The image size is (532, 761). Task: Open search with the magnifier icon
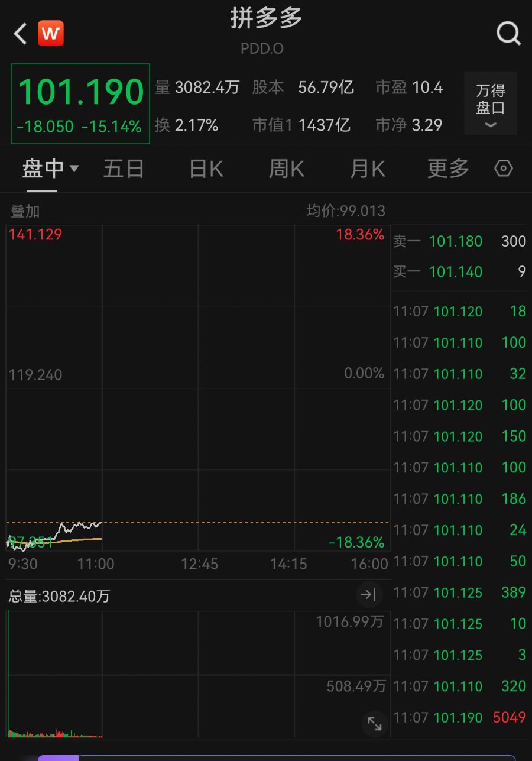coord(508,34)
